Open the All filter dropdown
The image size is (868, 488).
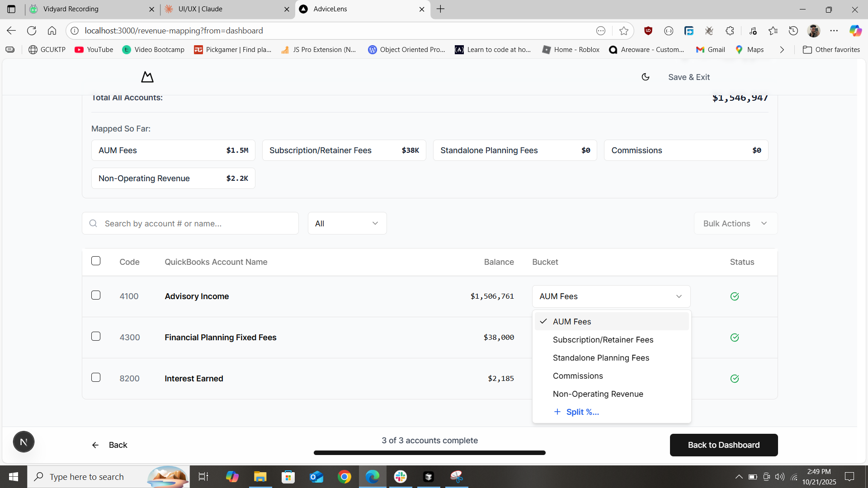[x=347, y=224]
